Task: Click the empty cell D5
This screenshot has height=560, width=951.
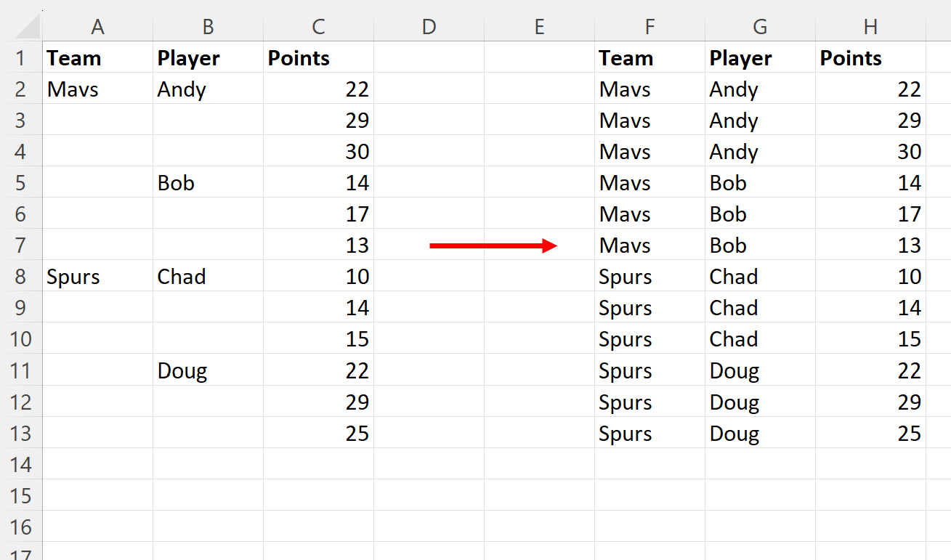Action: point(429,182)
